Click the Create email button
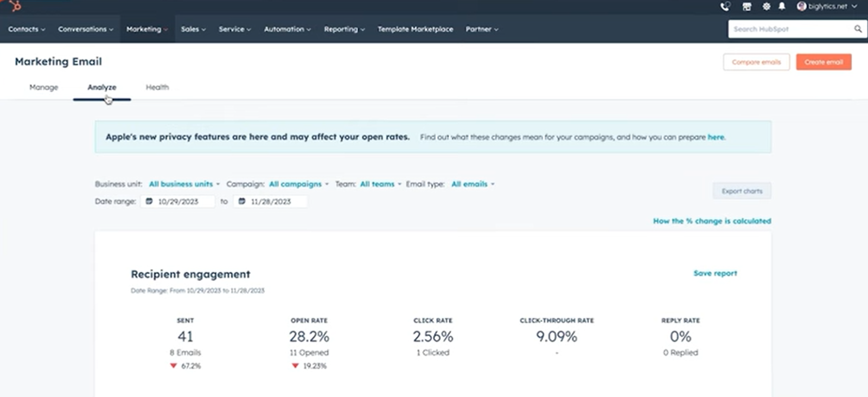 (824, 62)
